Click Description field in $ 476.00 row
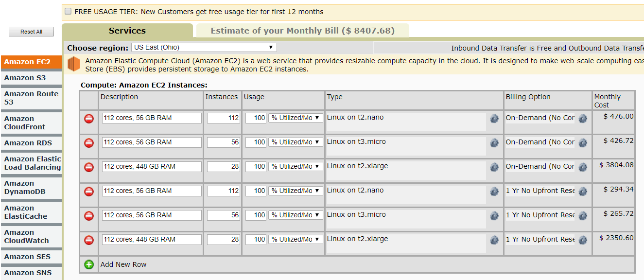 point(152,118)
